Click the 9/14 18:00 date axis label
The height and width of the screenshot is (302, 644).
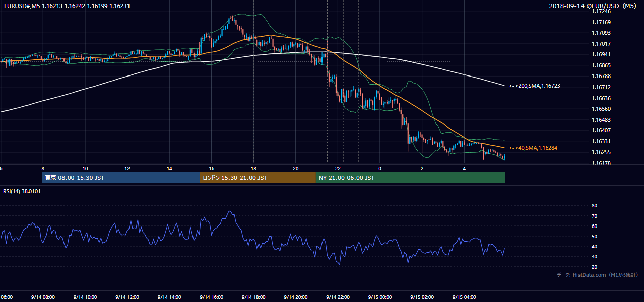point(253,297)
